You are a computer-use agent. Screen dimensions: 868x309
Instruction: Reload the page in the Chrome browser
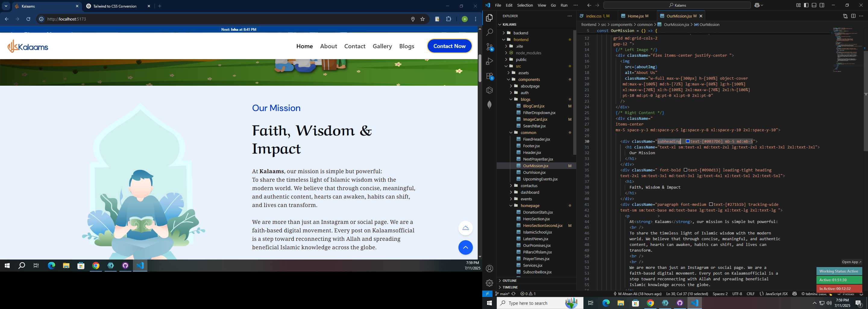28,19
